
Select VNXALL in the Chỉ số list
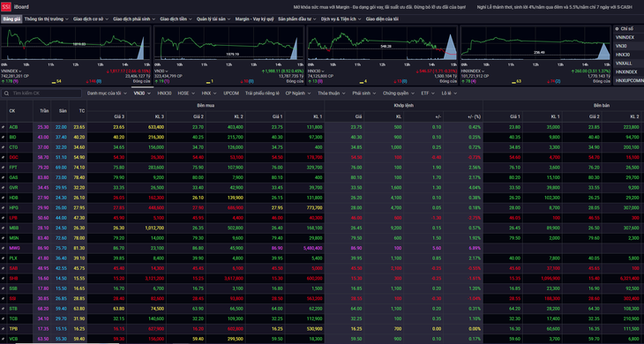(624, 64)
